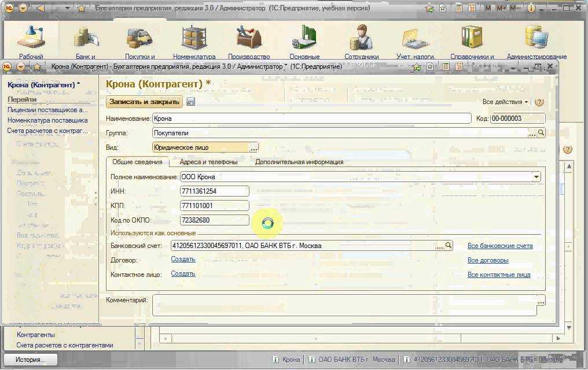Click the M+ memory button in main title bar
This screenshot has width=588, height=370.
coord(501,8)
